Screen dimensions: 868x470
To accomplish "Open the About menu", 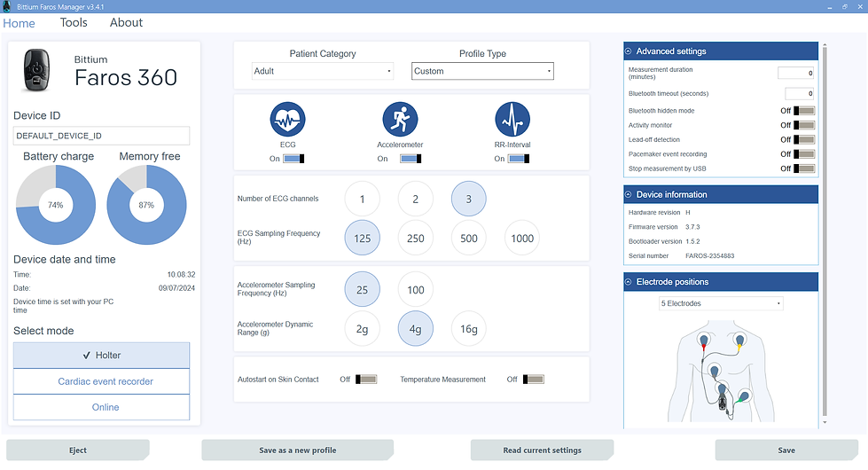I will click(126, 23).
